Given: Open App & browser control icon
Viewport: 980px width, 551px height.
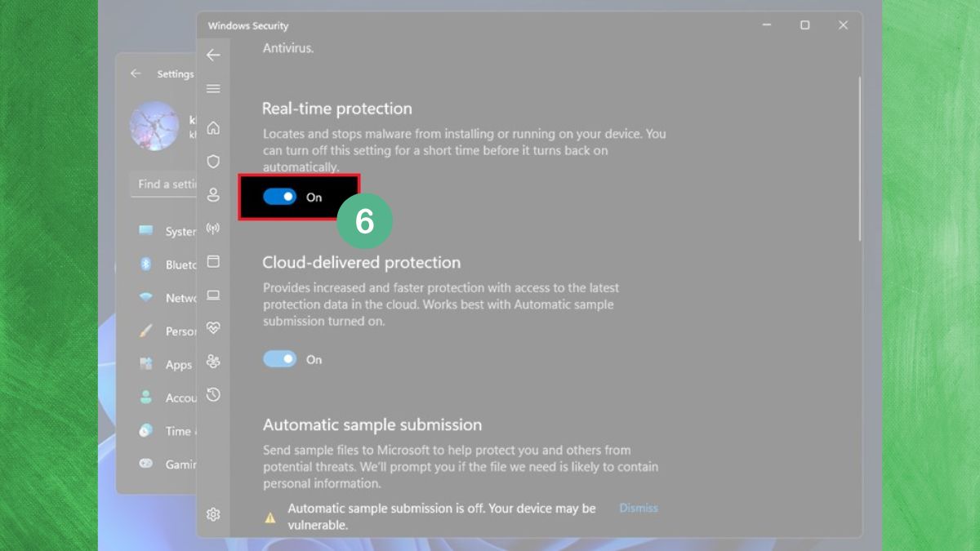Looking at the screenshot, I should (x=213, y=261).
